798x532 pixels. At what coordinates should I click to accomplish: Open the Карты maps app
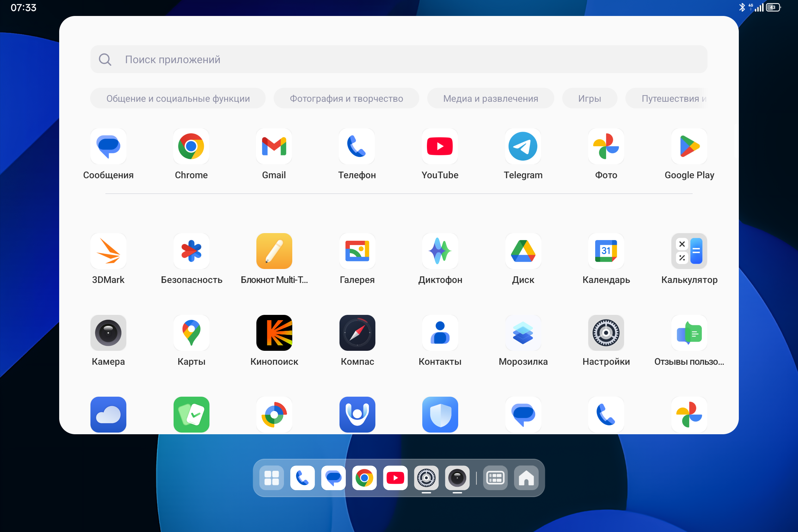tap(192, 333)
